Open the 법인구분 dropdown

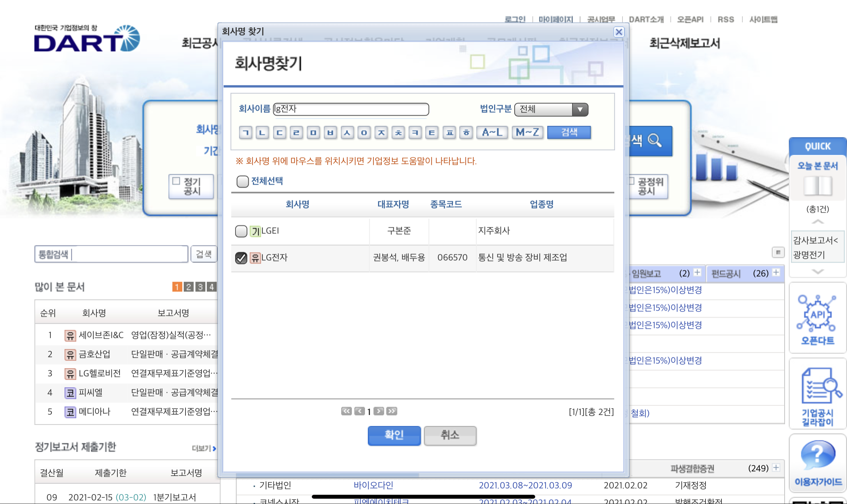tap(551, 109)
